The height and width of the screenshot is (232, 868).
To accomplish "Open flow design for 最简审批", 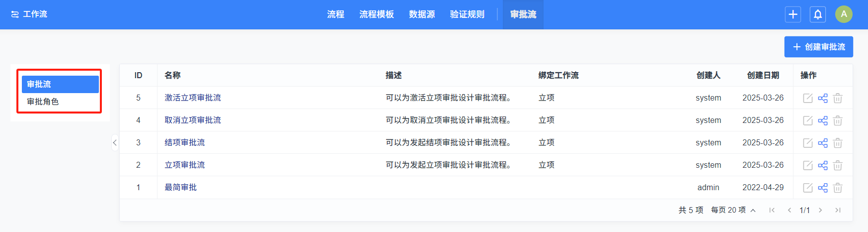I will (823, 188).
